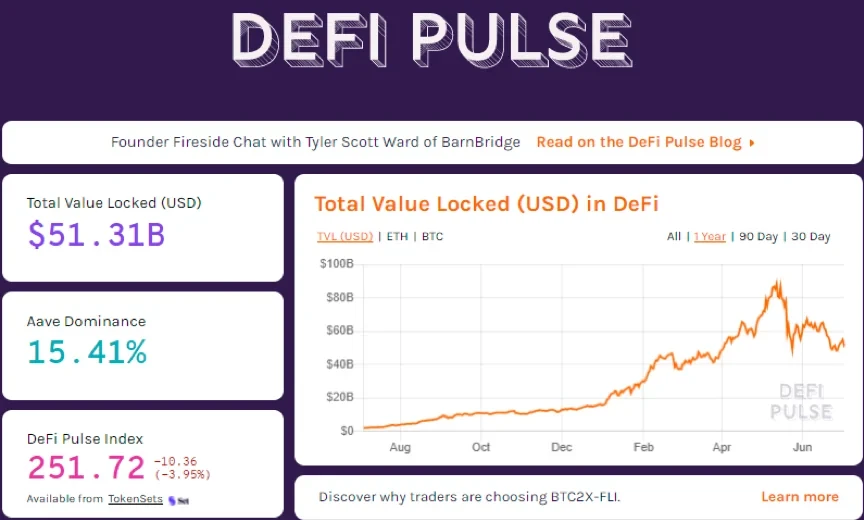
Task: Open Read on the DeFi Pulse Blog link
Action: click(639, 142)
